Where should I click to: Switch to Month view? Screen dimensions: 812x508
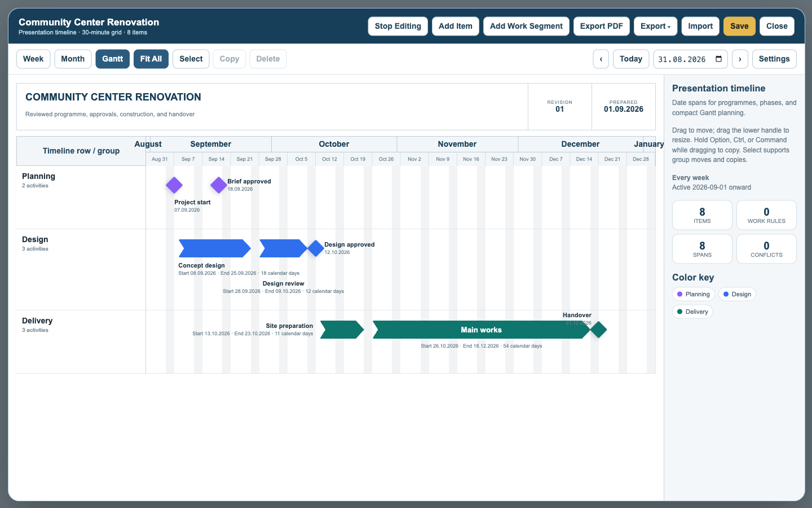tap(73, 59)
